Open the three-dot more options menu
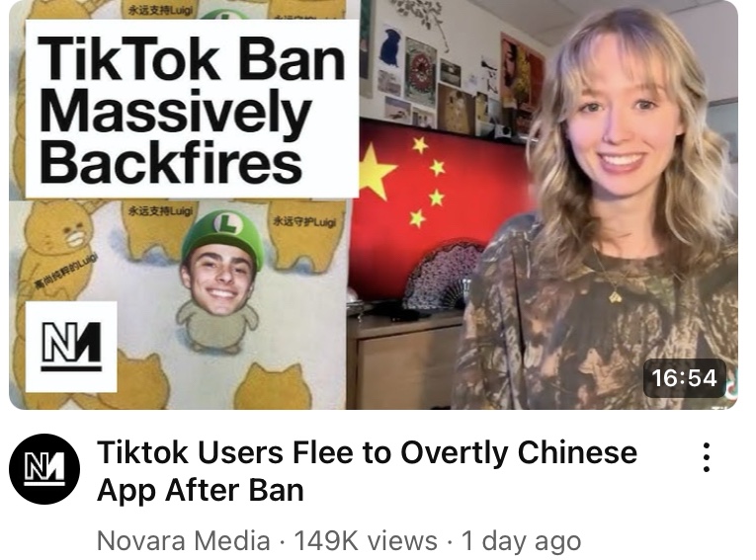The height and width of the screenshot is (560, 756). (x=706, y=457)
